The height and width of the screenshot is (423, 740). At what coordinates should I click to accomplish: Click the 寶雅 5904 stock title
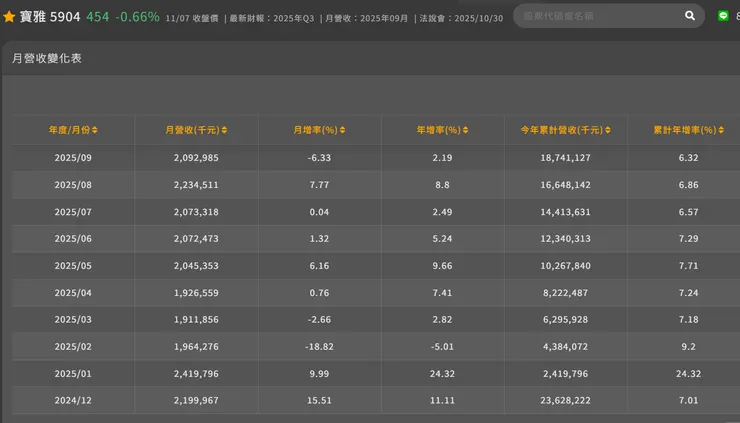(x=50, y=17)
